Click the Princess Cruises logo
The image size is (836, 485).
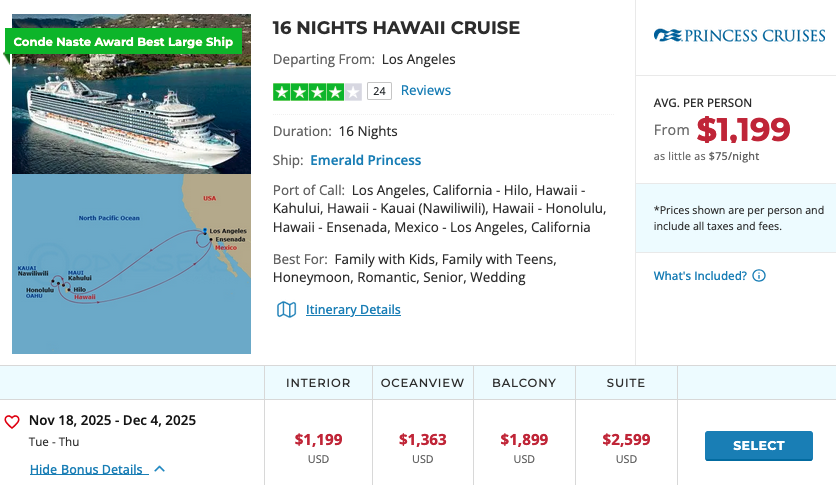pyautogui.click(x=740, y=36)
